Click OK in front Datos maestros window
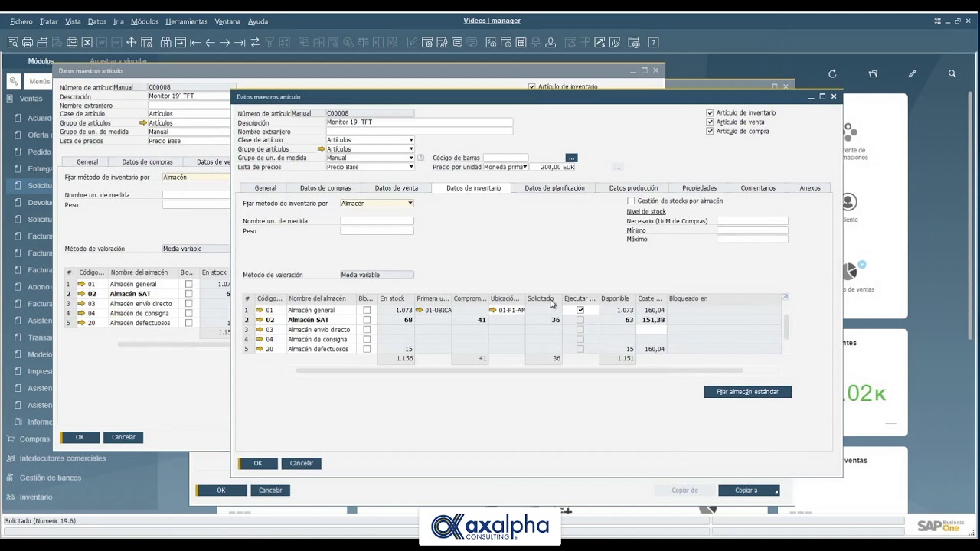Image resolution: width=980 pixels, height=551 pixels. point(258,463)
